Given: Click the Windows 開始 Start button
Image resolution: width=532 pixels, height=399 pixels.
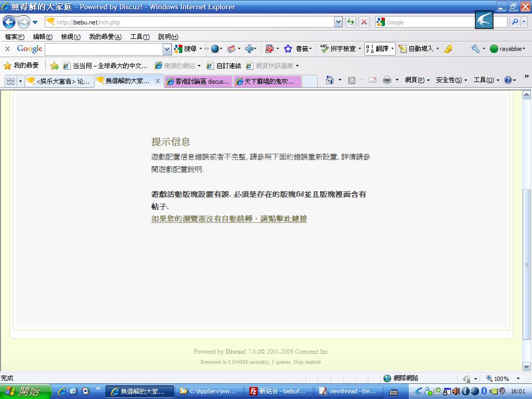Looking at the screenshot, I should click(x=24, y=391).
